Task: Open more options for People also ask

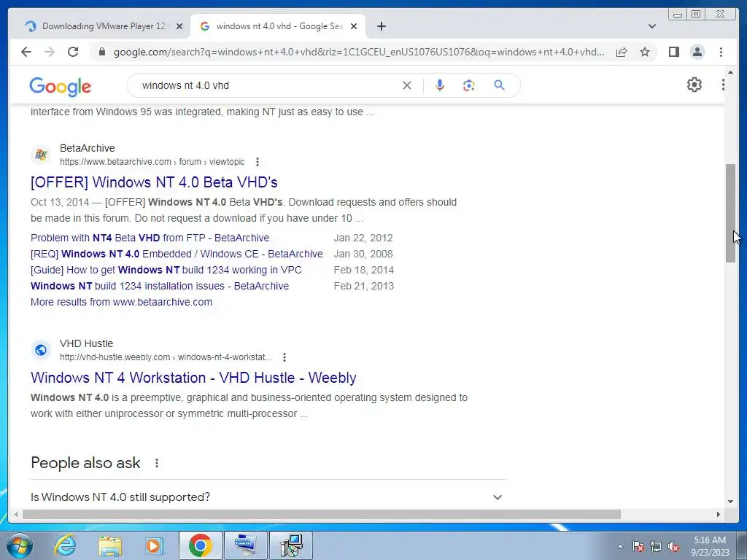Action: point(157,463)
